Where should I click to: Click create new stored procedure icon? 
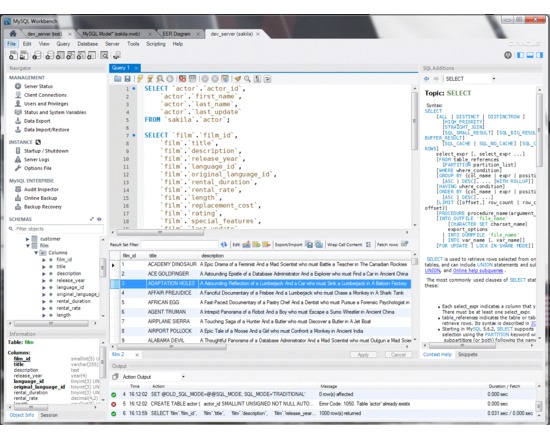[x=81, y=55]
